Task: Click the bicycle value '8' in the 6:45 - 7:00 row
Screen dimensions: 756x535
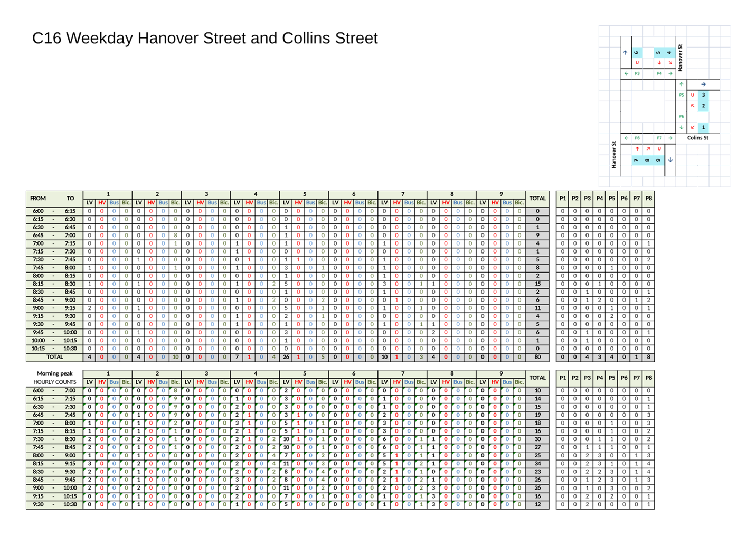Action: tap(175, 235)
